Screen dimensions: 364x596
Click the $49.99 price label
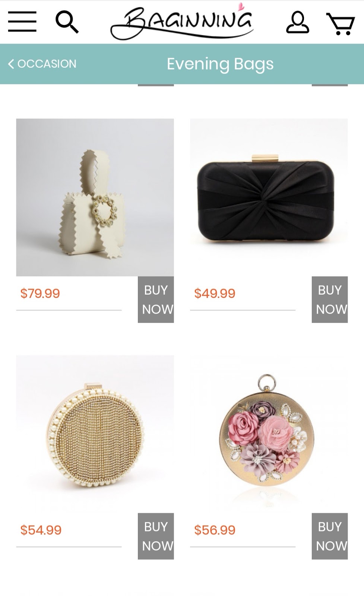(215, 293)
